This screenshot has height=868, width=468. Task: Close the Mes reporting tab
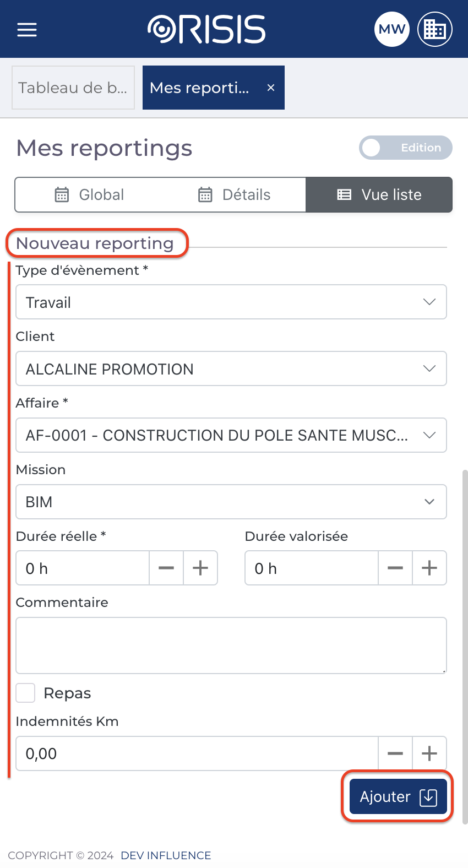[x=271, y=88]
